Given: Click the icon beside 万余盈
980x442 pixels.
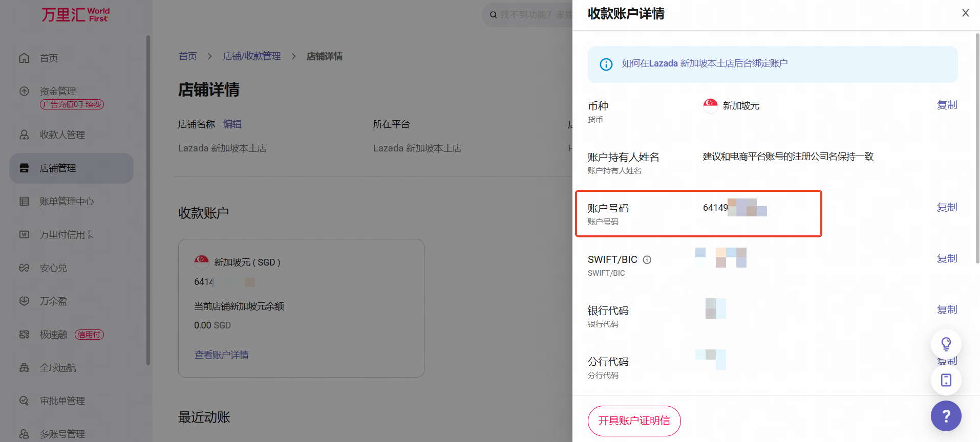Looking at the screenshot, I should 24,301.
